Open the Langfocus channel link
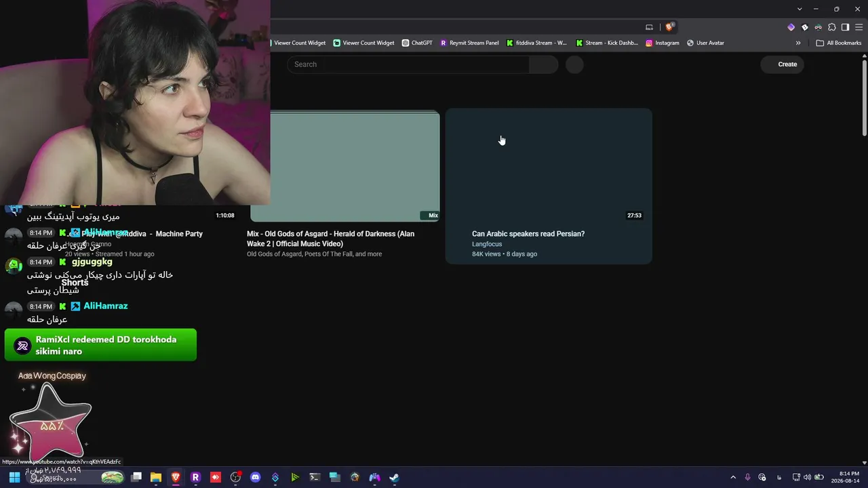Viewport: 868px width, 488px height. [x=487, y=244]
